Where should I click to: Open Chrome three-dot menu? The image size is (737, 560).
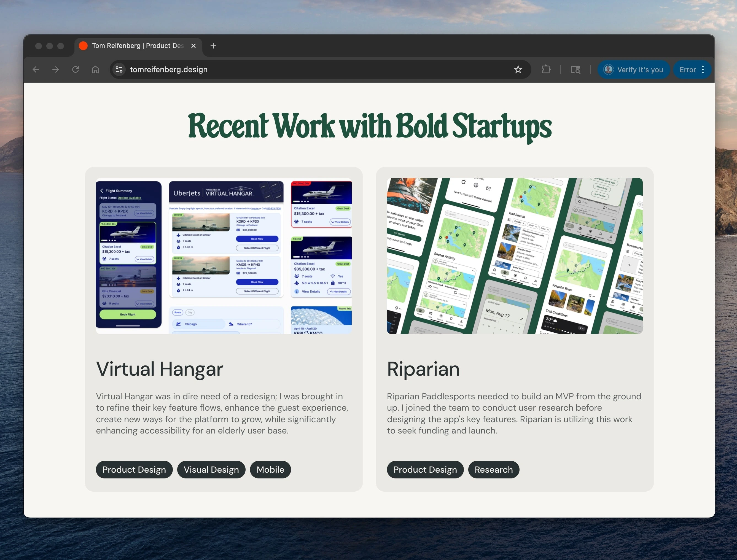point(703,69)
